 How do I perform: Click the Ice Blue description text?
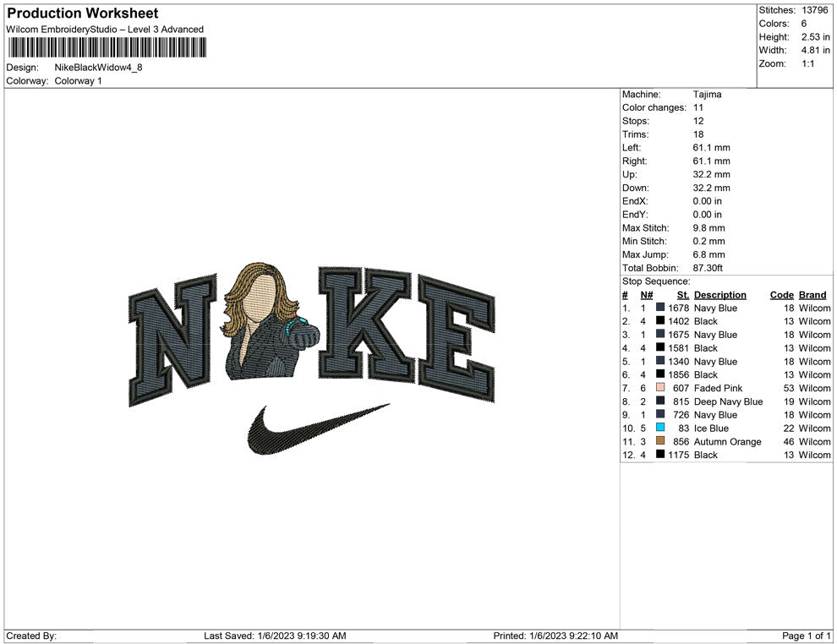711,428
